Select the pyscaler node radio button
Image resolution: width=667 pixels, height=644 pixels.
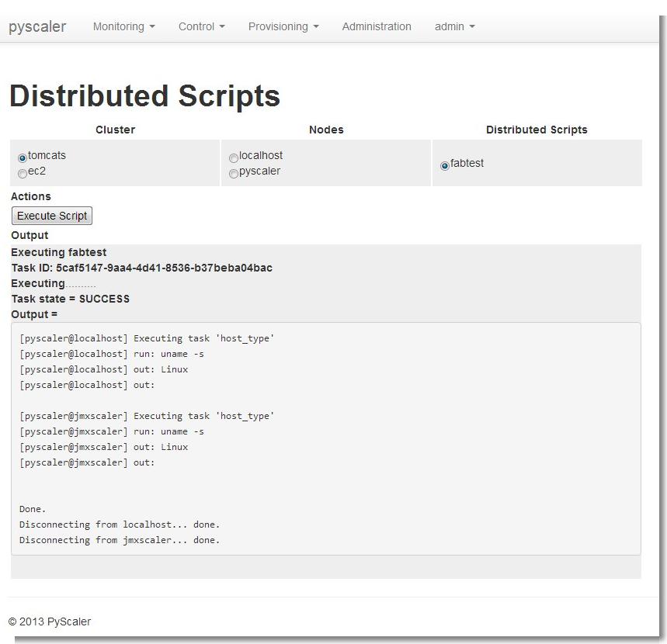pos(234,174)
